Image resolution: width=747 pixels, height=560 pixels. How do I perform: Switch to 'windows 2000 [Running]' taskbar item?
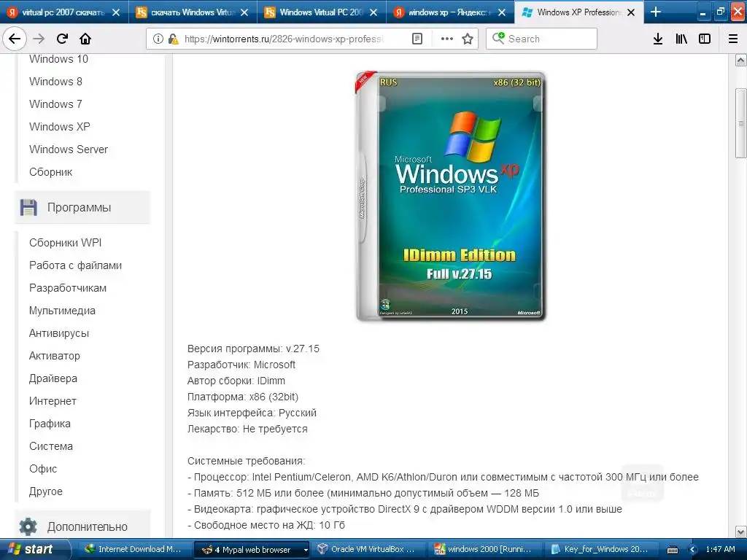[x=484, y=550]
